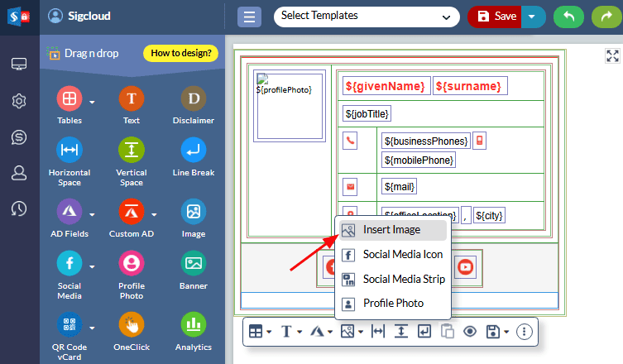Select the Disclaimer element icon
This screenshot has height=364, width=623.
click(x=193, y=99)
